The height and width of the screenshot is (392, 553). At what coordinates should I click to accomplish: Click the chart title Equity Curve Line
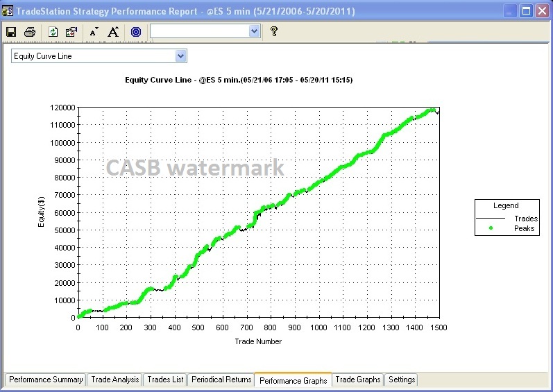click(239, 80)
